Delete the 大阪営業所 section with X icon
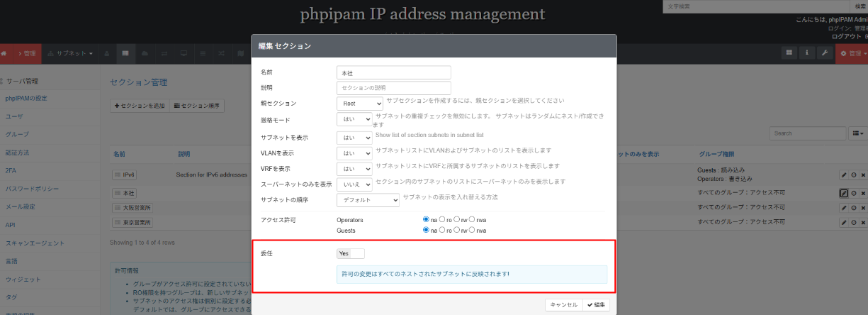The image size is (868, 315). [863, 208]
